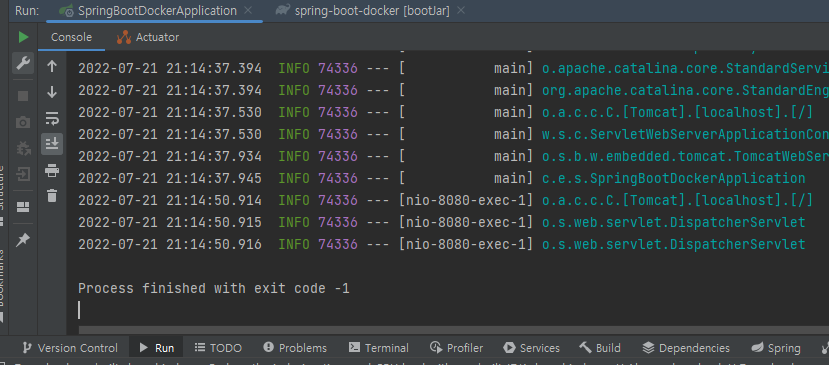
Task: Click the gray Stop square icon
Action: pyautogui.click(x=23, y=96)
